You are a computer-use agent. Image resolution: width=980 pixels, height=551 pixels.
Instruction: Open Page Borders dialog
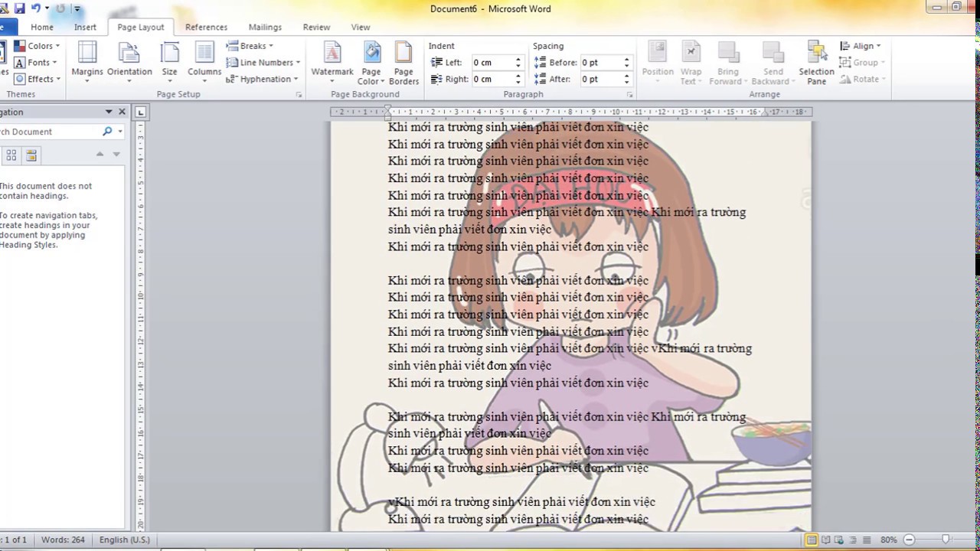click(x=403, y=62)
